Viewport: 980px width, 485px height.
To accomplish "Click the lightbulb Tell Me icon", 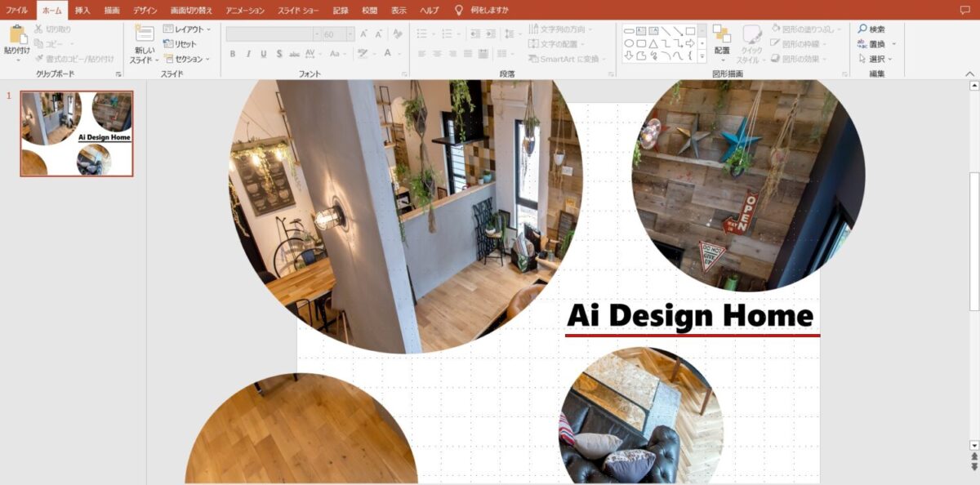I will pyautogui.click(x=459, y=10).
